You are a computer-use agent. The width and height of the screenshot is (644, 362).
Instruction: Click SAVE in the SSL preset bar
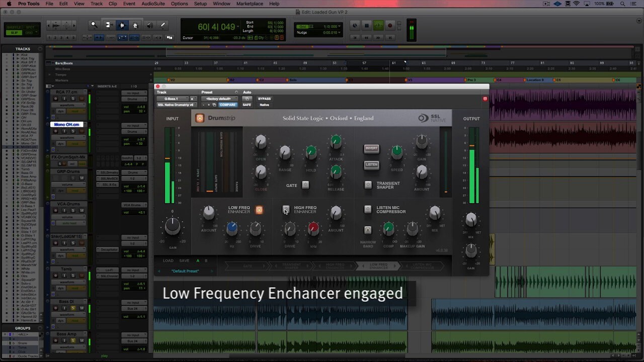tap(184, 261)
